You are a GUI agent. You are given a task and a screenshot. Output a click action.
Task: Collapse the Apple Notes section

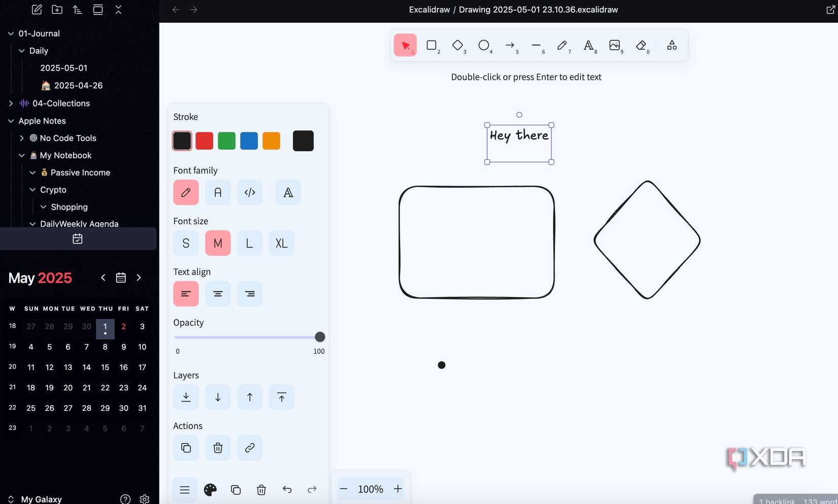pyautogui.click(x=9, y=121)
